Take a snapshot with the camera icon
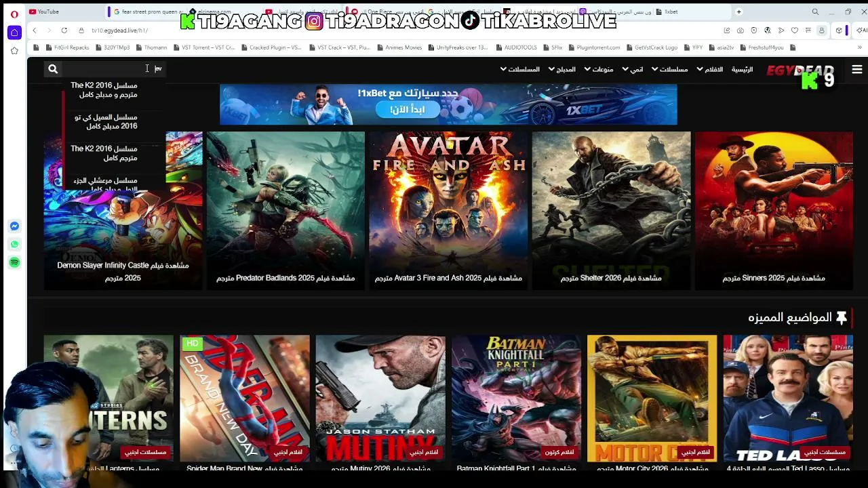This screenshot has height=488, width=868. tap(741, 30)
